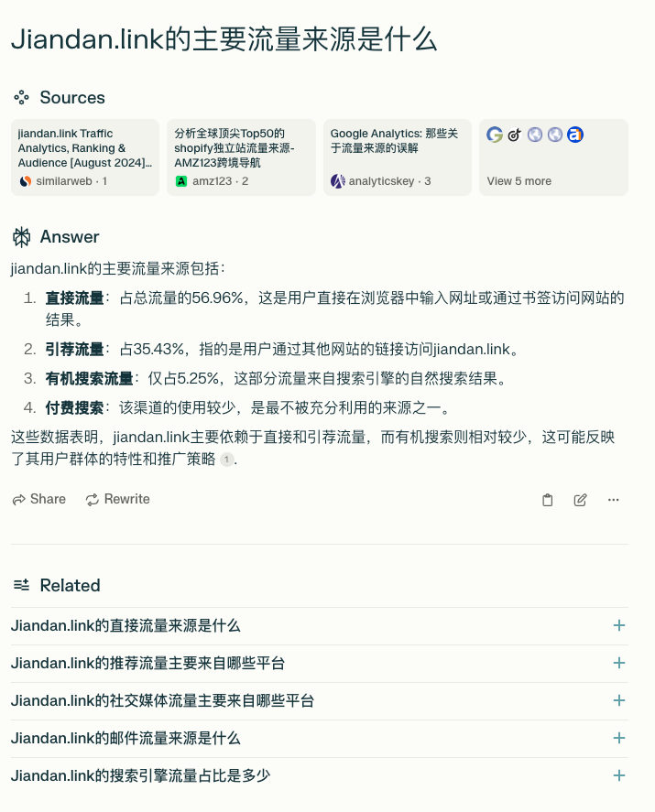Expand 'Jiandan.link的邮件流量来源是什么' with plus

tap(618, 738)
